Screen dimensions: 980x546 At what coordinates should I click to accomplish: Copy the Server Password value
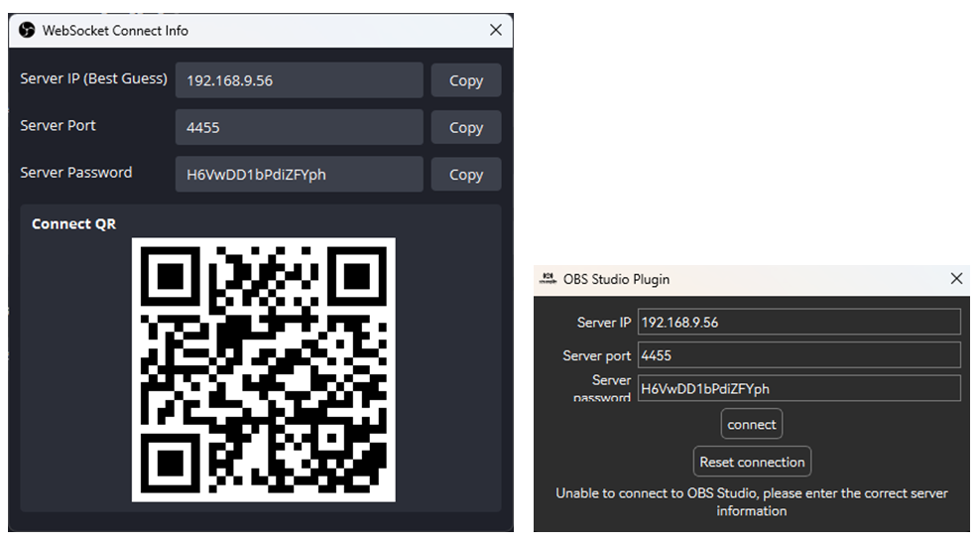coord(465,174)
